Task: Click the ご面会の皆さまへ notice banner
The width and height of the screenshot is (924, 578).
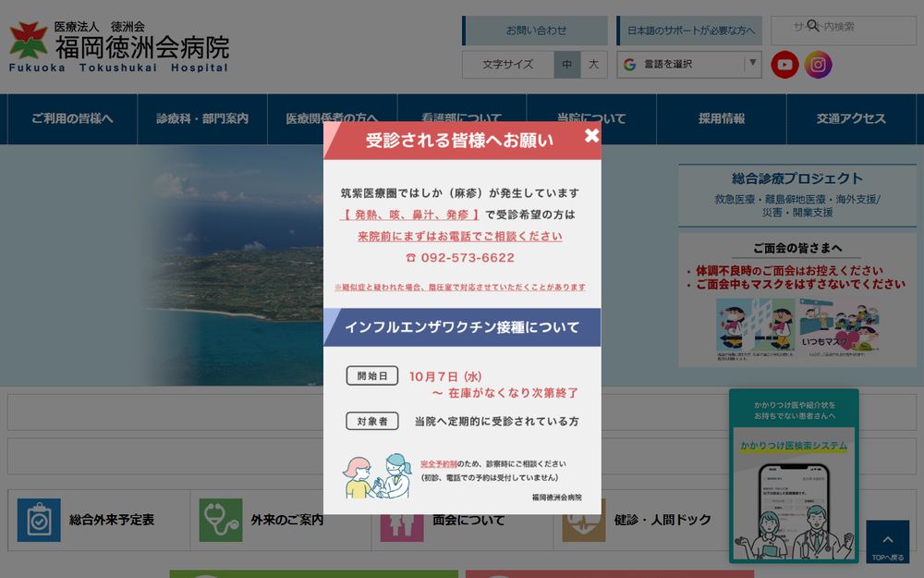Action: [x=797, y=300]
